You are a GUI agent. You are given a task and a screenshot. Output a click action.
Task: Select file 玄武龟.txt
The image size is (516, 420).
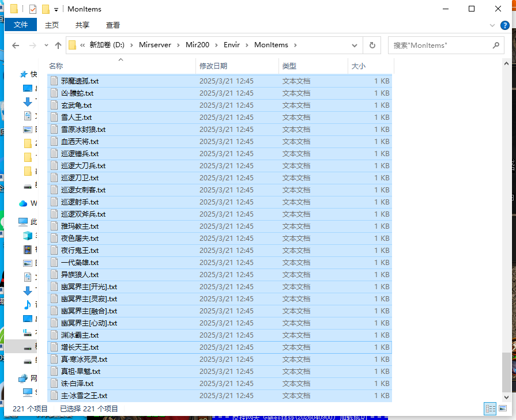tap(220, 105)
